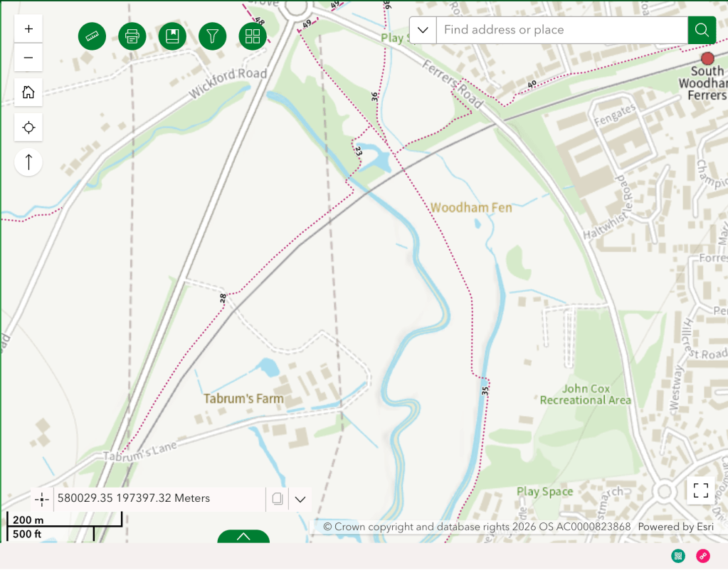This screenshot has width=728, height=573.
Task: Enable click-to-get-coordinates crosshair
Action: tap(42, 499)
